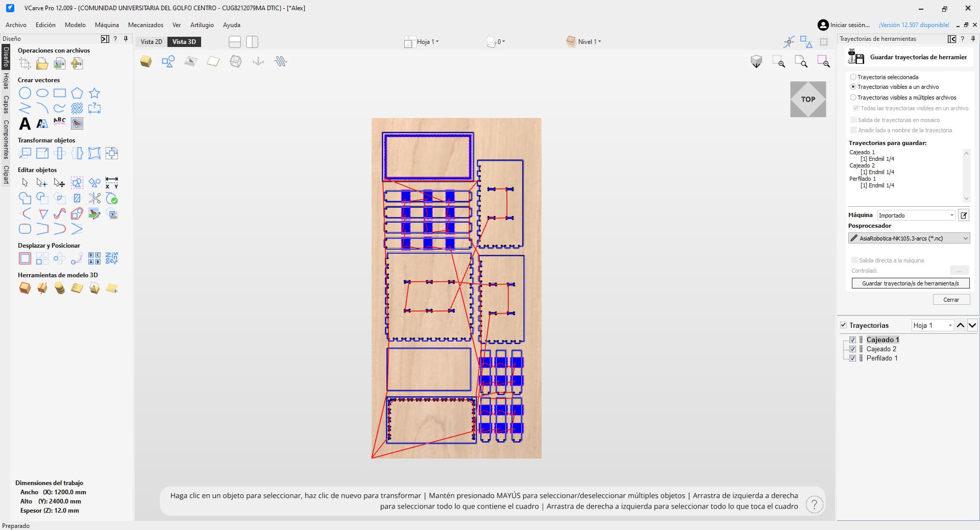Viewport: 980px width, 530px height.
Task: Select the Node Editing arrow tool
Action: tap(42, 183)
